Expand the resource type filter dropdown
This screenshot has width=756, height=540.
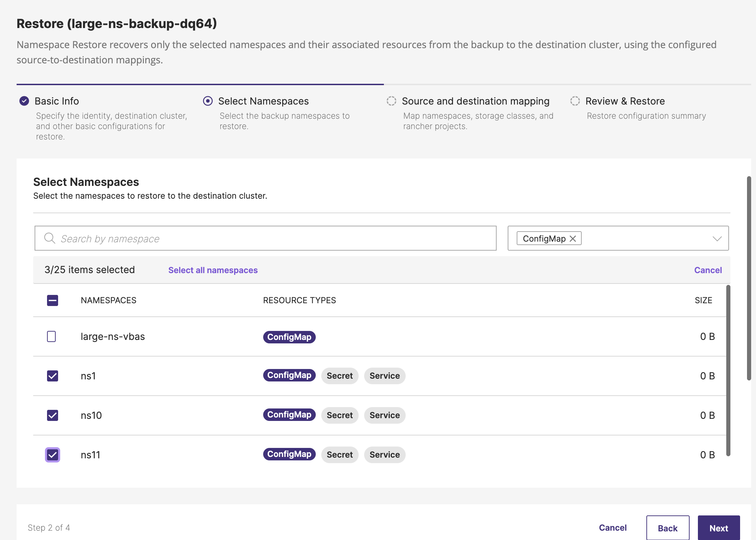[x=717, y=238]
